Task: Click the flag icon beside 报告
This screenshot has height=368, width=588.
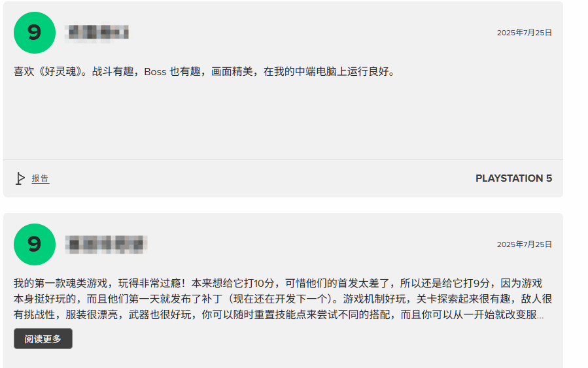Action: [20, 178]
